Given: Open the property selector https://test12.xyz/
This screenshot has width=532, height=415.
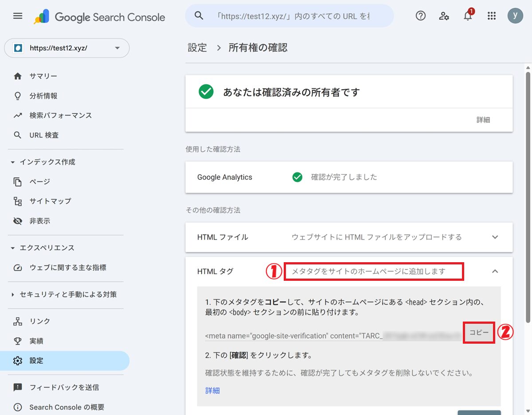Looking at the screenshot, I should 66,48.
